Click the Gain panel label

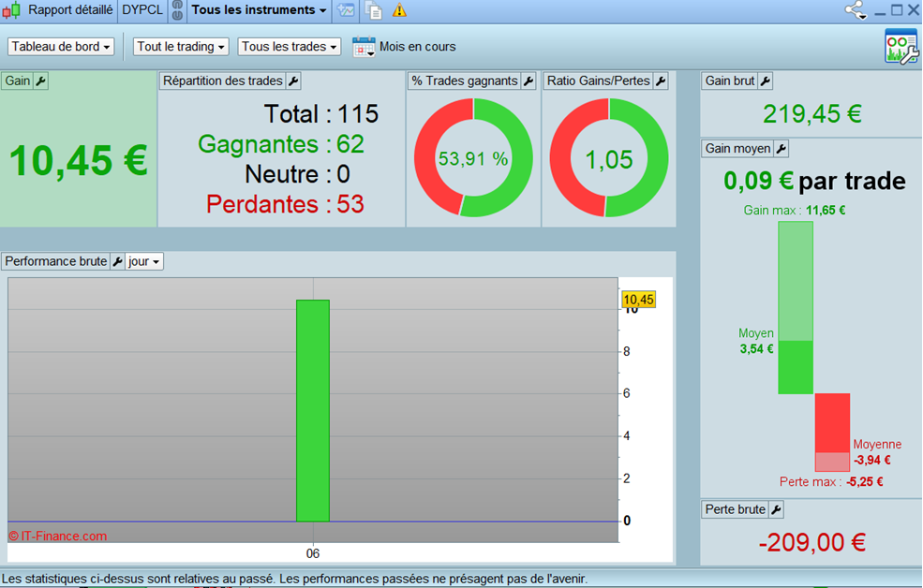point(18,81)
